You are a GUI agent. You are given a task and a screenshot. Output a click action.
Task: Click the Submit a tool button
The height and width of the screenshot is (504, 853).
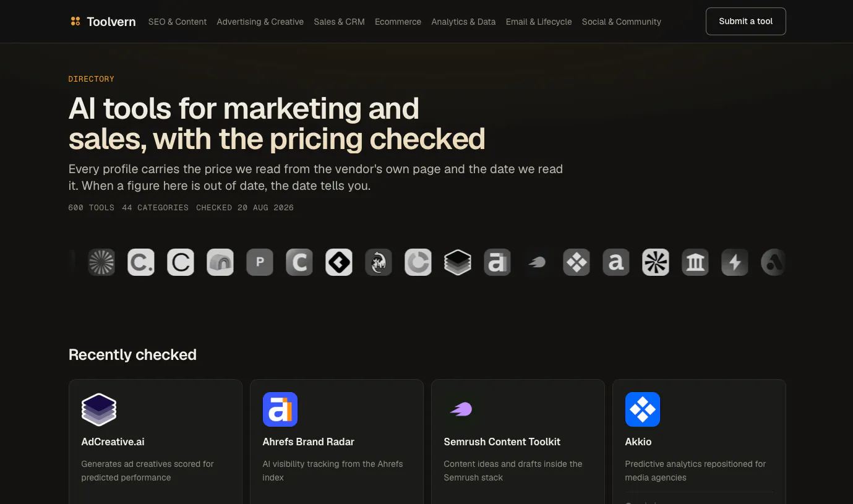tap(746, 21)
